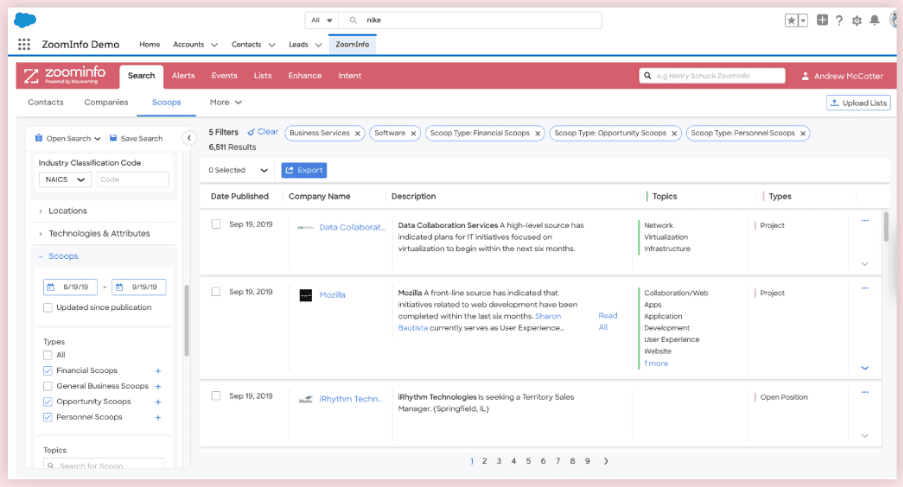Open the NAICS code type dropdown

(x=65, y=180)
